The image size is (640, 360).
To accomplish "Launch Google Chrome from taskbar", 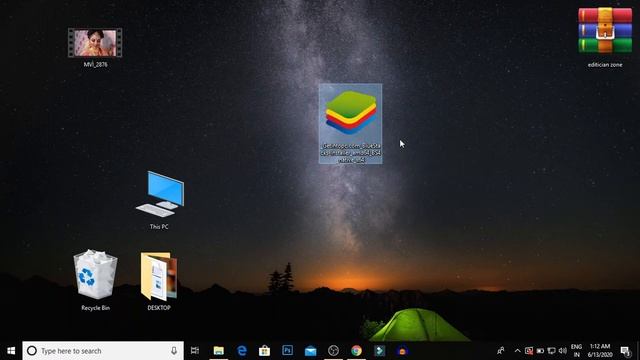I will 356,351.
